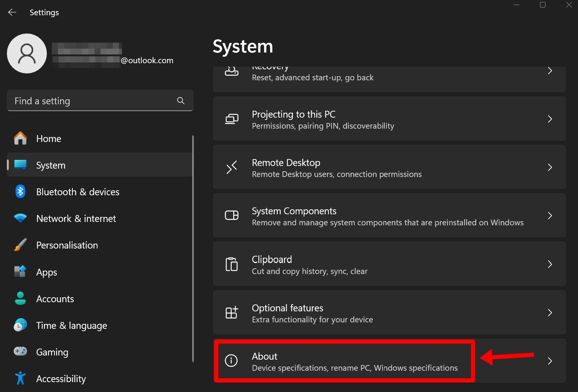Click 'Permissions, pairing PIN, discoverability' text
Viewport: 578px width, 392px height.
[x=323, y=126]
